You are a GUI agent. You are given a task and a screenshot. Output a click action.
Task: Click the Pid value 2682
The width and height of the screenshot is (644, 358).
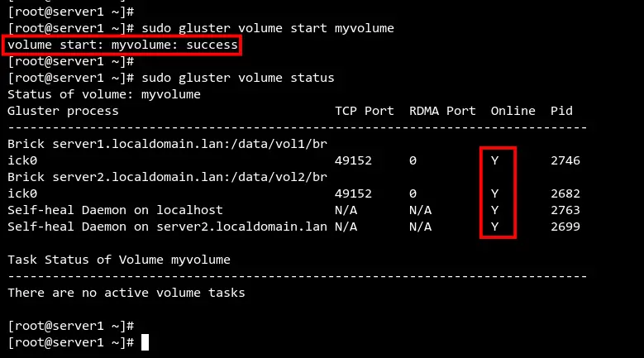(565, 193)
